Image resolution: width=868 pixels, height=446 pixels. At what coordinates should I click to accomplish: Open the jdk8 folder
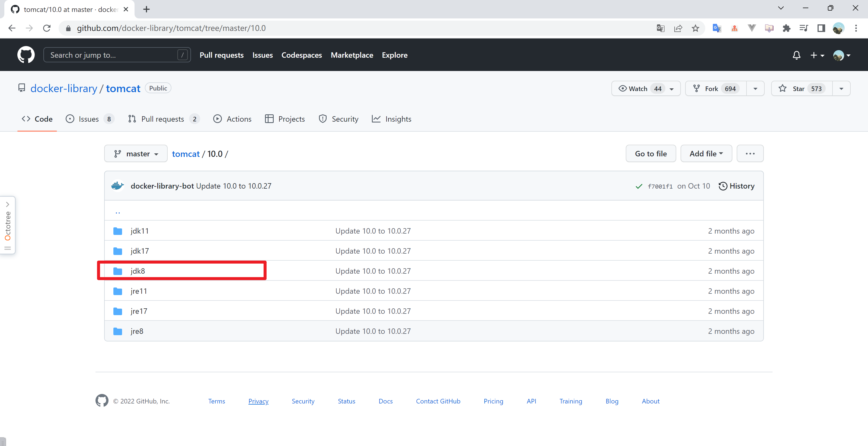tap(138, 271)
